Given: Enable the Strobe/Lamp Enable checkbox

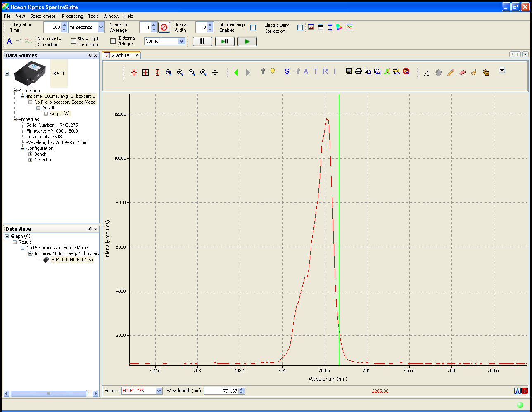Looking at the screenshot, I should (x=253, y=27).
